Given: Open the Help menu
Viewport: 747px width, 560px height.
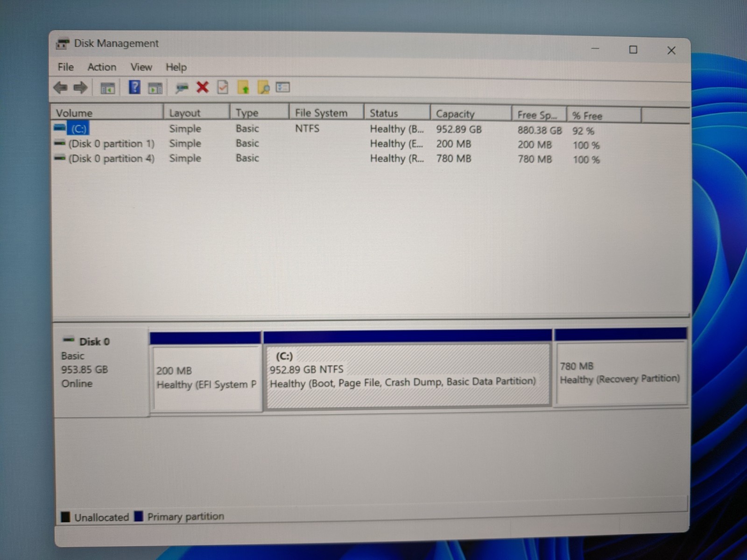Looking at the screenshot, I should tap(176, 67).
